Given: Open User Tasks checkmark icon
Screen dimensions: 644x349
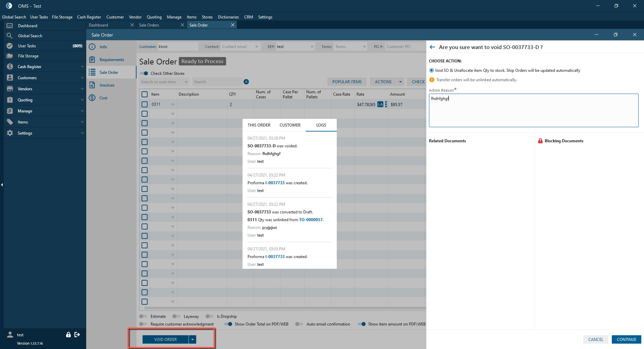Looking at the screenshot, I should (x=10, y=46).
